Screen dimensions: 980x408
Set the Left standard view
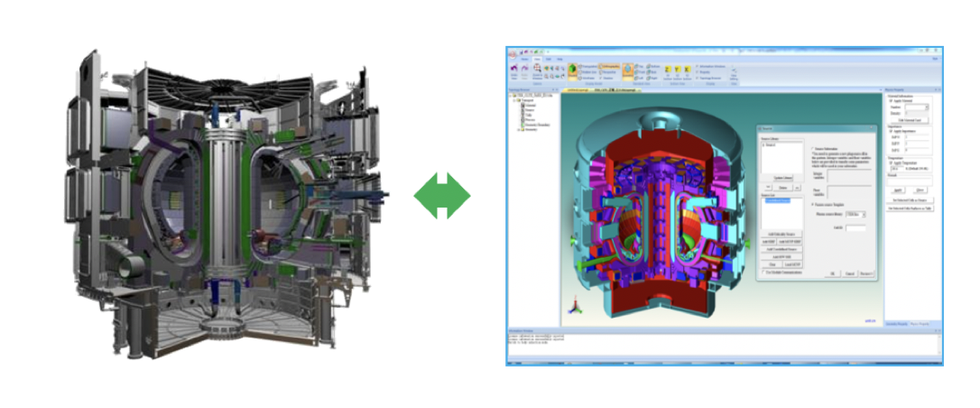click(x=639, y=79)
